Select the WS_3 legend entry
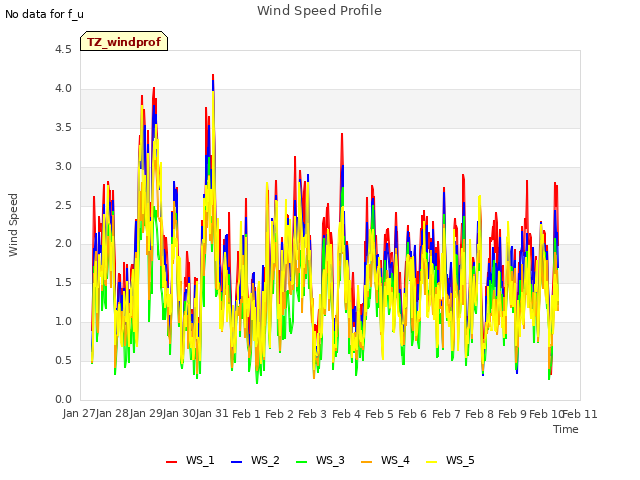The width and height of the screenshot is (640, 480). (x=320, y=460)
